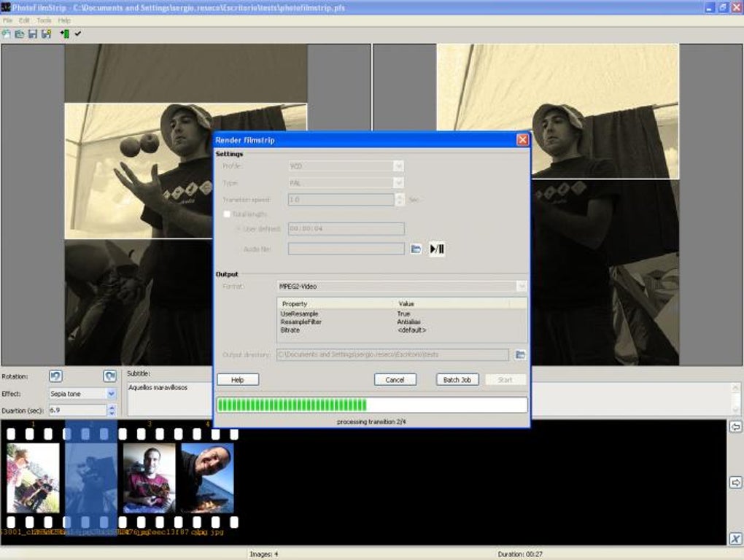Select the fourth filmstrip thumbnail
Screen dimensions: 744x560
pyautogui.click(x=207, y=478)
